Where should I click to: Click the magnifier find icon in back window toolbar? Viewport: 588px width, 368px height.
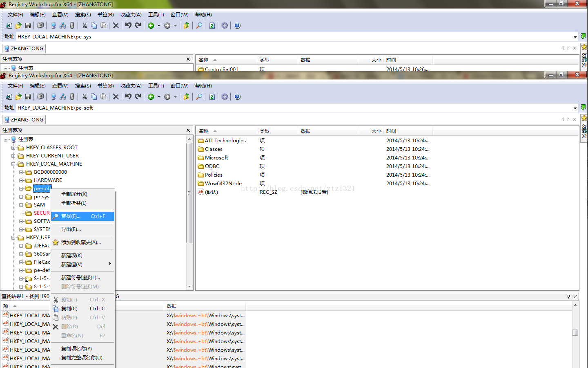(x=199, y=25)
